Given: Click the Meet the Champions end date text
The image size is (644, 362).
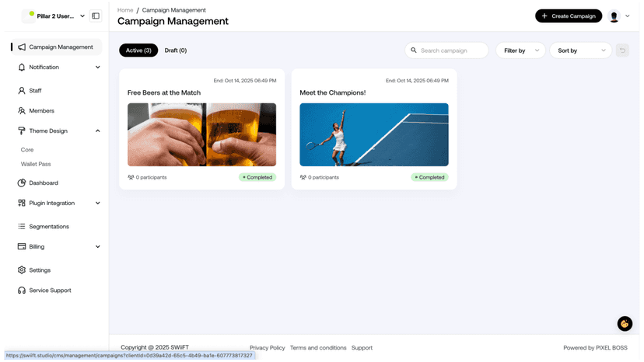Looking at the screenshot, I should tap(418, 81).
